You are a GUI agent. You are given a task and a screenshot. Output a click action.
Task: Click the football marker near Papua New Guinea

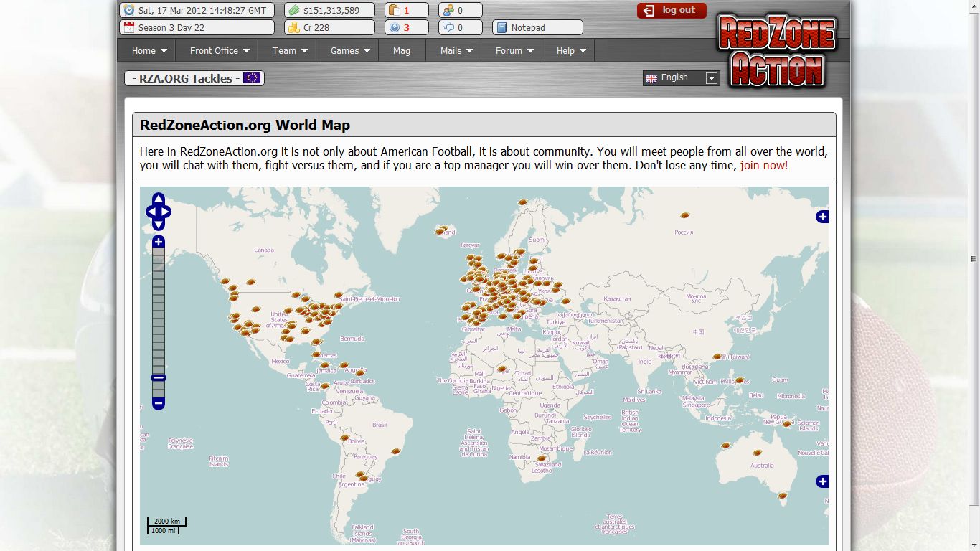pyautogui.click(x=786, y=424)
